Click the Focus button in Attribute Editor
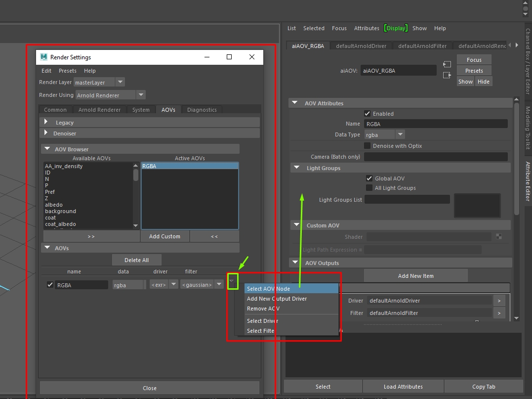Screen dimensions: 532x399 [474, 60]
